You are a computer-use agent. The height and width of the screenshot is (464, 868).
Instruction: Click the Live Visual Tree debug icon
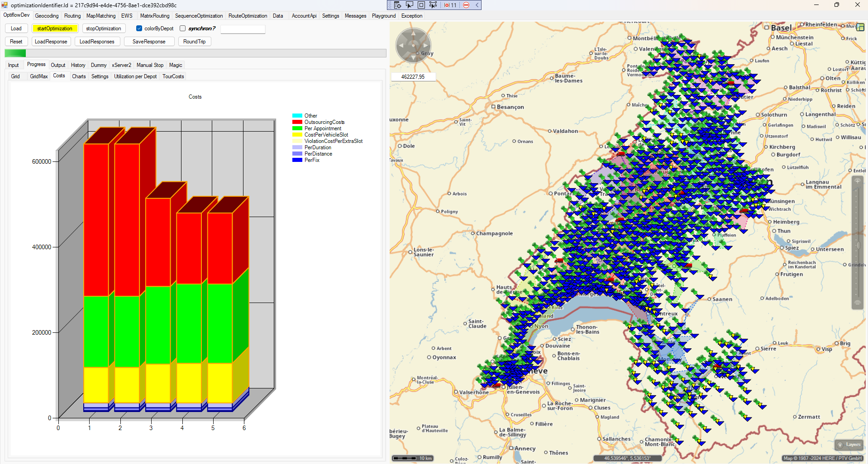pos(397,5)
